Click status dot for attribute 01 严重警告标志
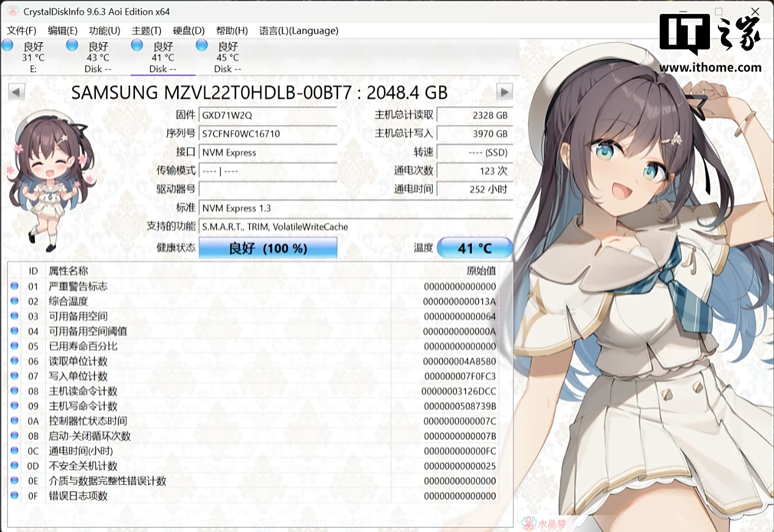Image resolution: width=774 pixels, height=532 pixels. (x=15, y=286)
